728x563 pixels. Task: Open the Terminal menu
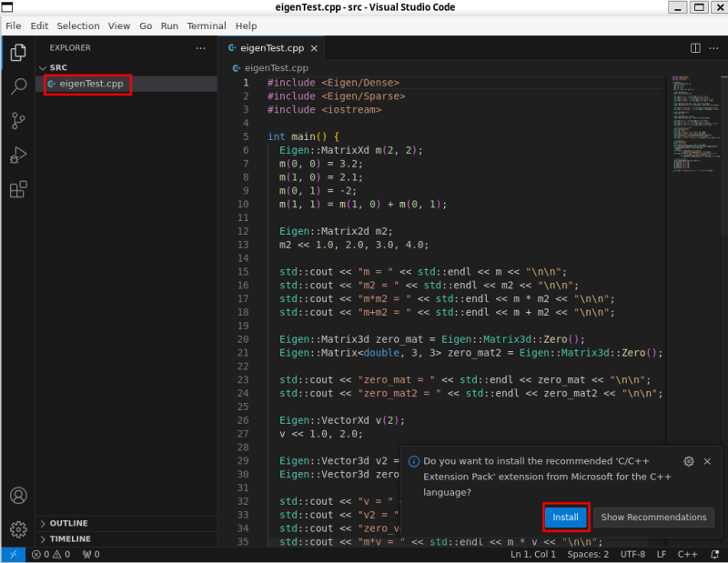pyautogui.click(x=207, y=26)
